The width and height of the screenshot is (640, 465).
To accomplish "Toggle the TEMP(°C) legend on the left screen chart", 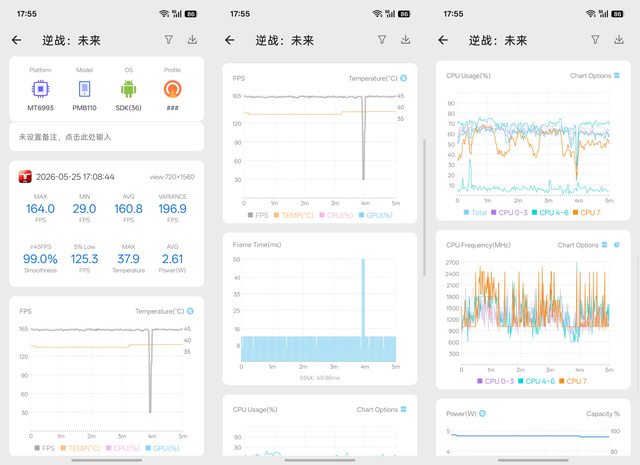I will [80, 448].
